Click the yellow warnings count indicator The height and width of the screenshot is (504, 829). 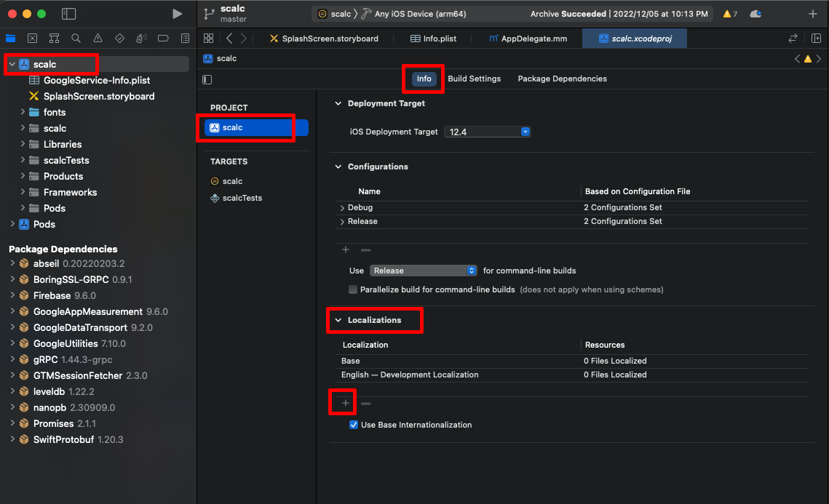(730, 14)
